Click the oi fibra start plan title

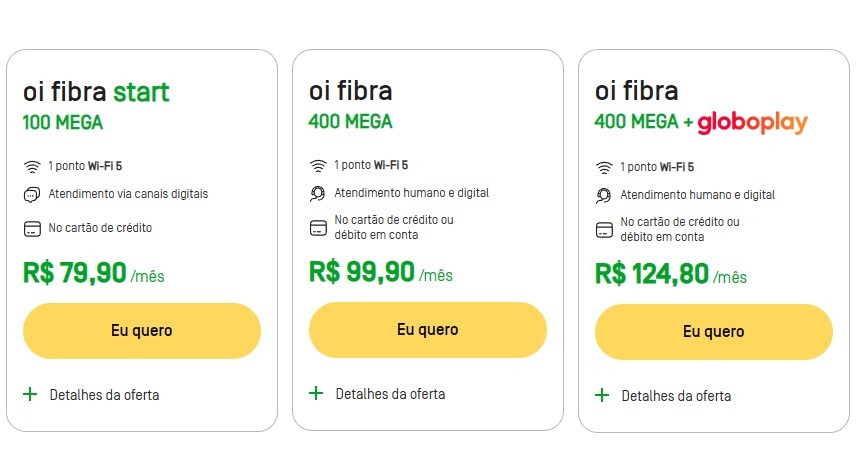96,92
